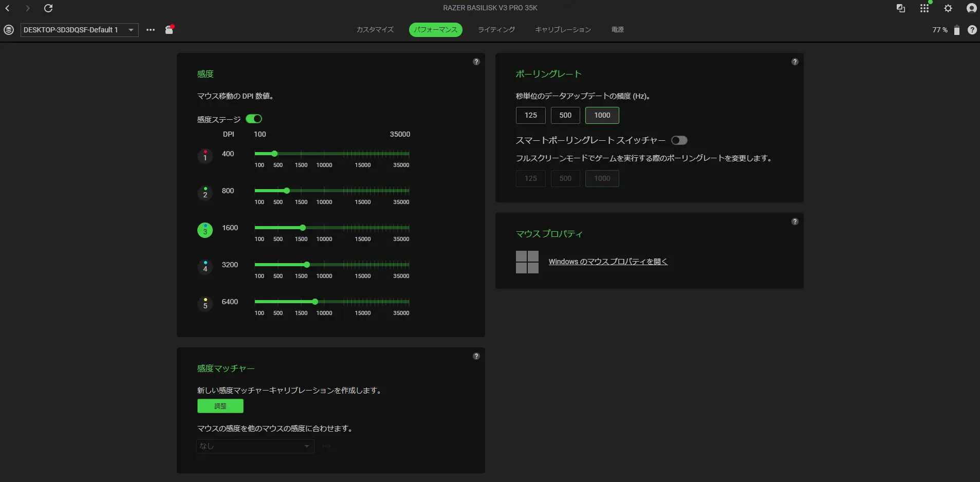Screen dimensions: 980x482
Task: Select sensitivity stage 2 circle
Action: [x=205, y=193]
